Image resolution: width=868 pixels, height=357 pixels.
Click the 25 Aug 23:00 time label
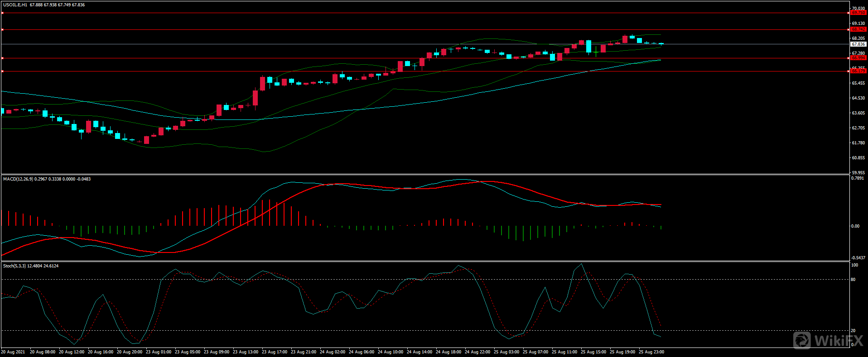point(651,352)
